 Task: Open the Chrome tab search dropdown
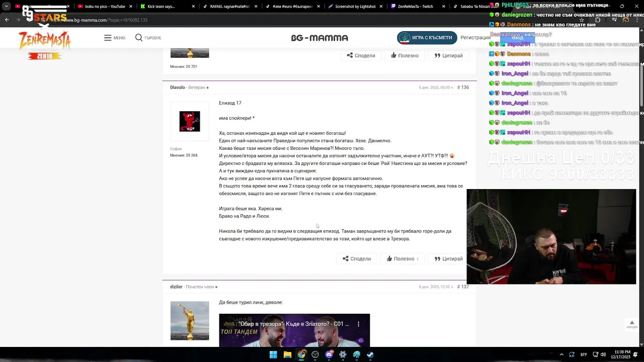coord(7,7)
